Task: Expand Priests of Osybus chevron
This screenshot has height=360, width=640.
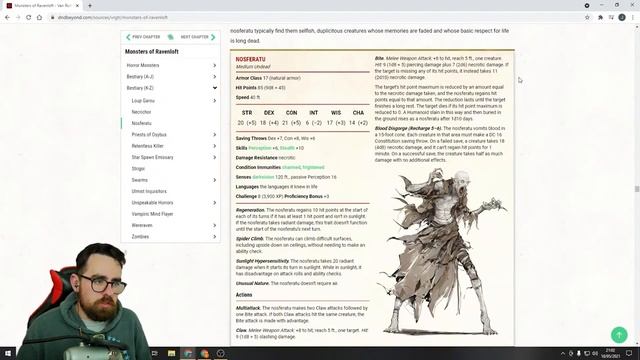Action: (214, 135)
